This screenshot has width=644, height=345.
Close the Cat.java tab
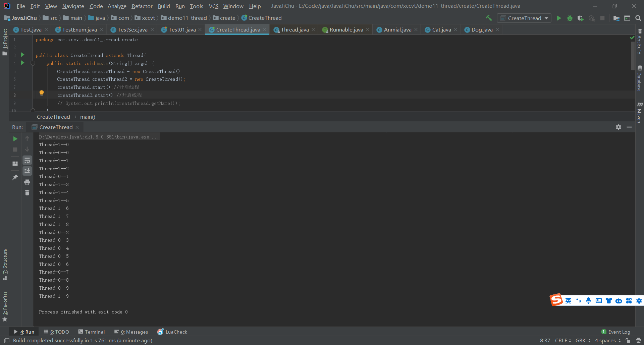(455, 30)
